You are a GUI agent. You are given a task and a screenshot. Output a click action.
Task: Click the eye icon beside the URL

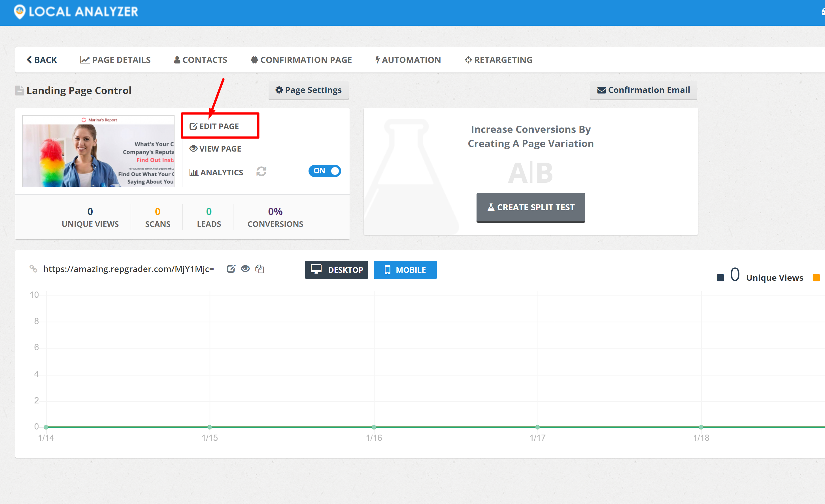click(x=245, y=269)
